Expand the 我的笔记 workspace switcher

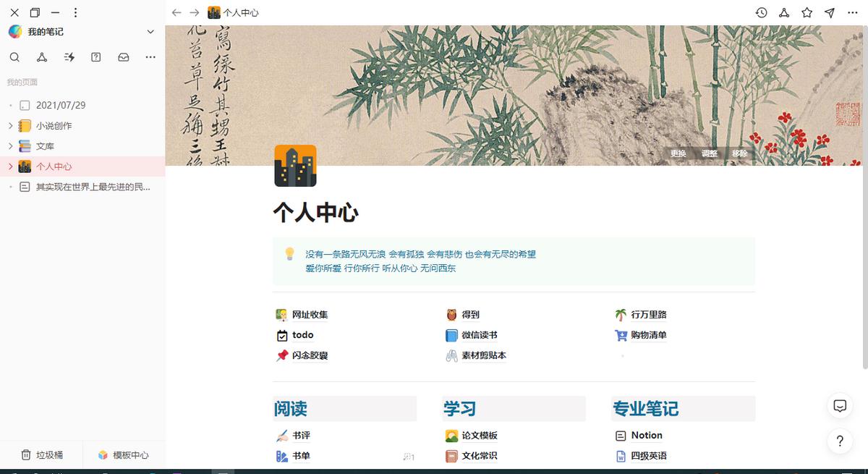[x=150, y=32]
